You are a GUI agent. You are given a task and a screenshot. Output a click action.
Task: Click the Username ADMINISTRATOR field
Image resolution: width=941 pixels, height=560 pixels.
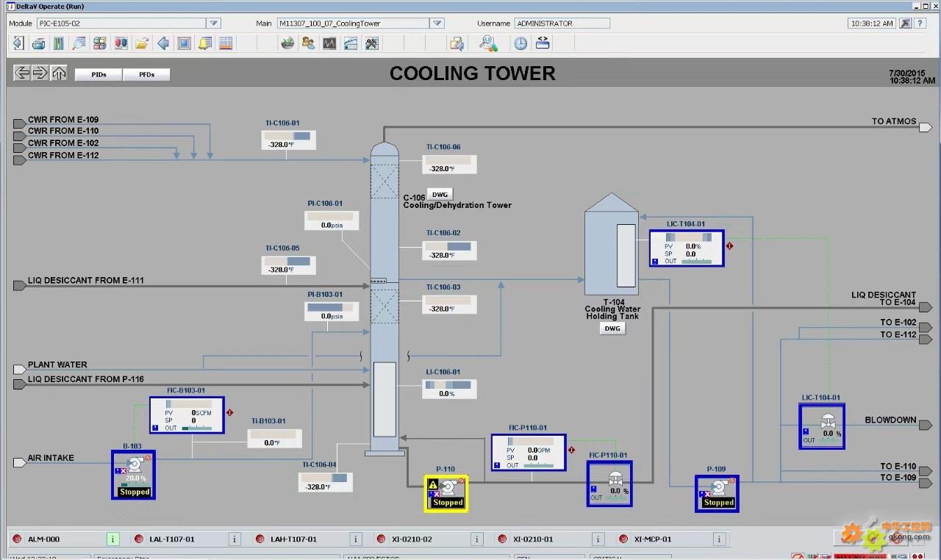pos(562,24)
